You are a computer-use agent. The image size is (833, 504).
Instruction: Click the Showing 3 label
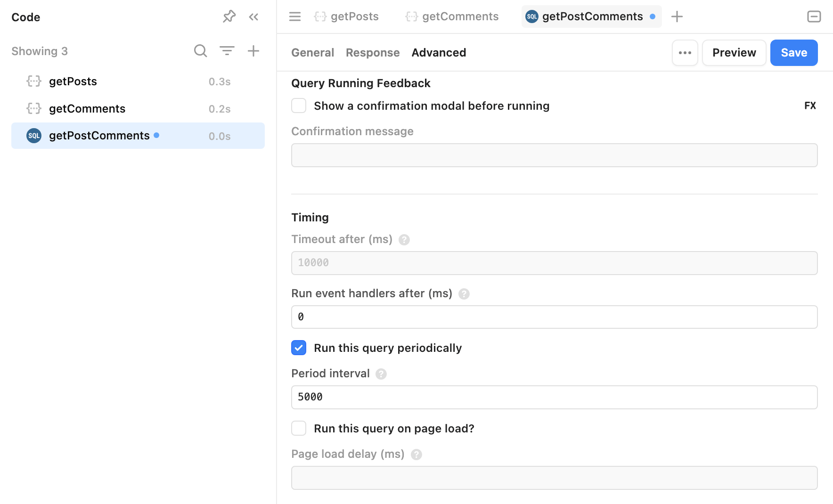40,51
